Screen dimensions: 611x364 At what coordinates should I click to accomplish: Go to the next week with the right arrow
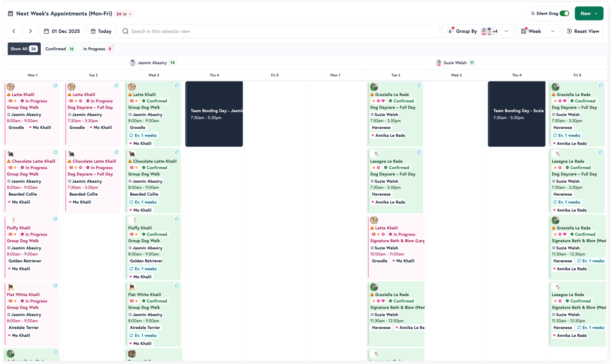pyautogui.click(x=30, y=31)
